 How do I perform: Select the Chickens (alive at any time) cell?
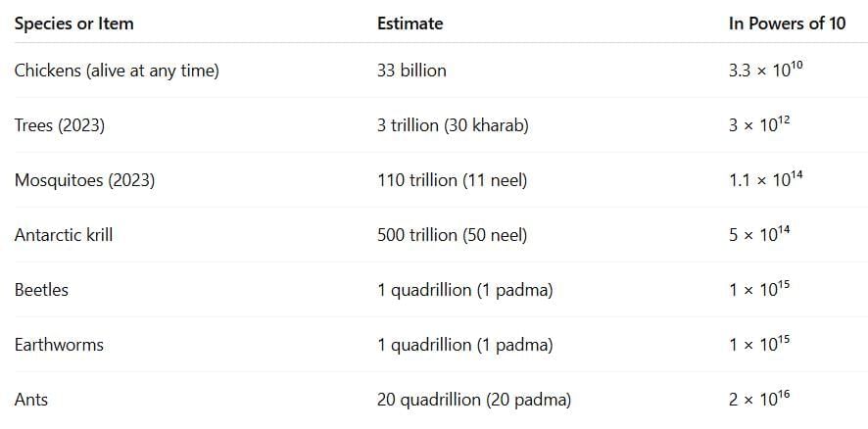pyautogui.click(x=117, y=71)
